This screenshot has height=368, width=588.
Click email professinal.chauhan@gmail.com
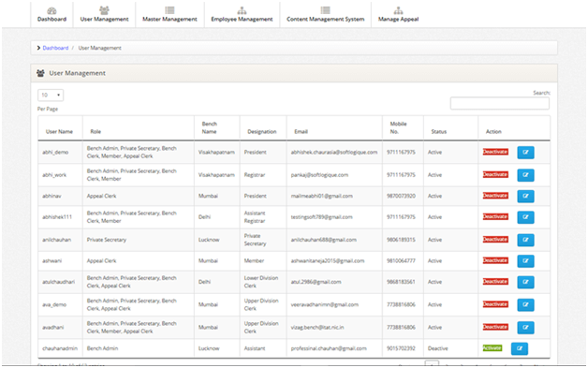(329, 348)
